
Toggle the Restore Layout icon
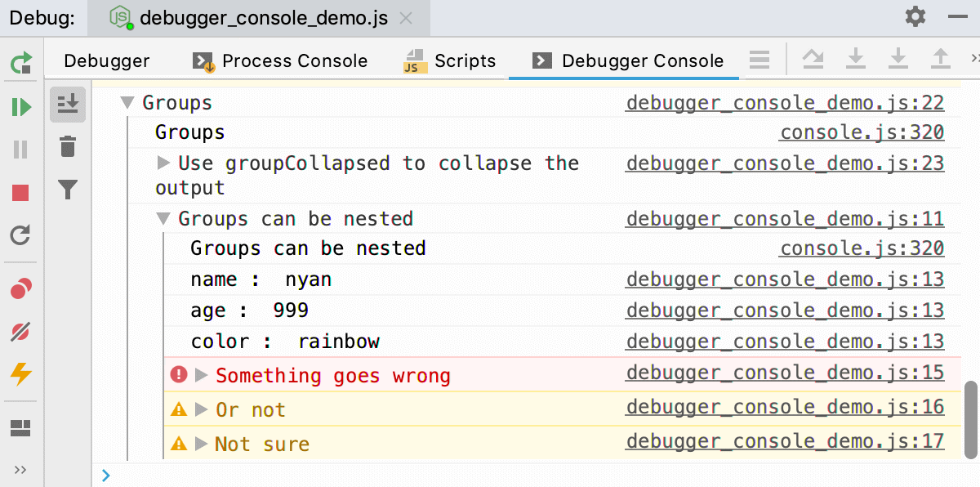click(20, 427)
